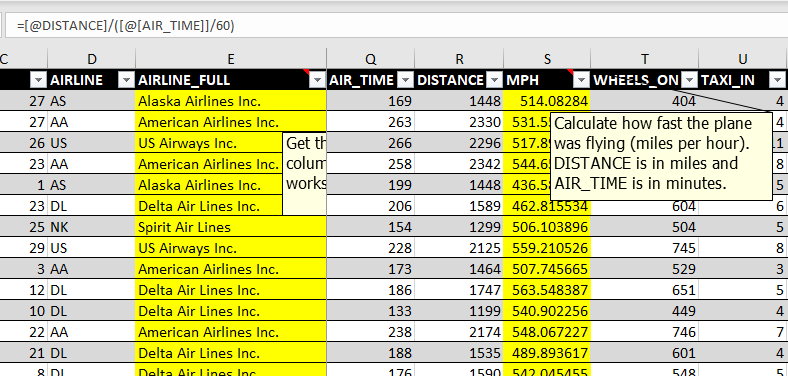Open the DISTANCE column filter dropdown
The height and width of the screenshot is (376, 788).
tap(495, 80)
